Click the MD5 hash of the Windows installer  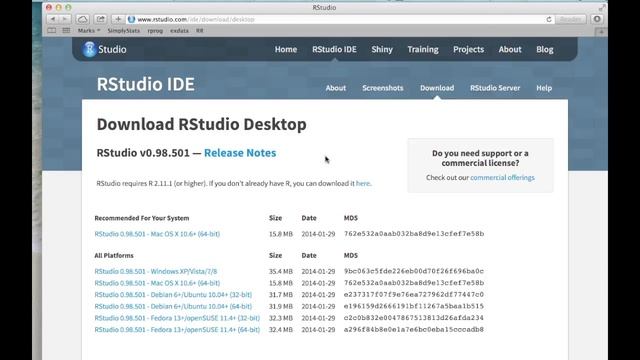[414, 271]
